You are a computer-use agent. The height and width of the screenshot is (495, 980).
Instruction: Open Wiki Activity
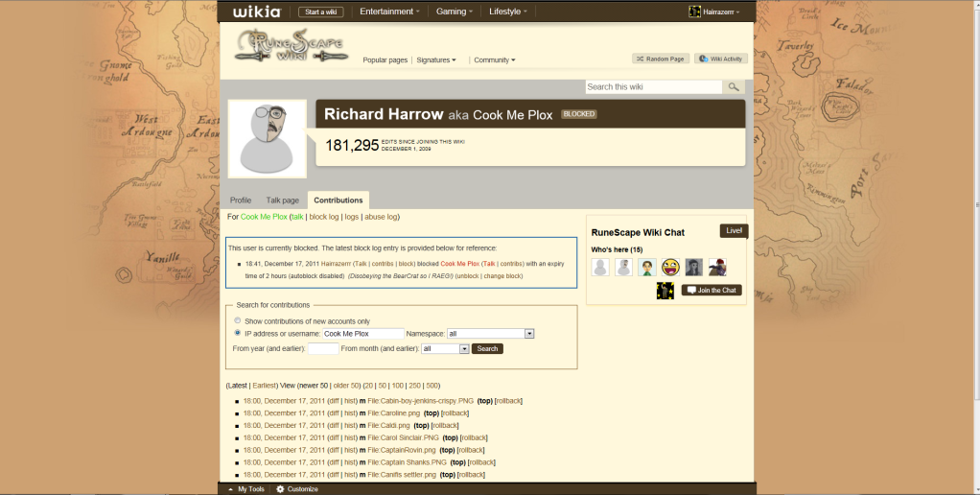[721, 59]
